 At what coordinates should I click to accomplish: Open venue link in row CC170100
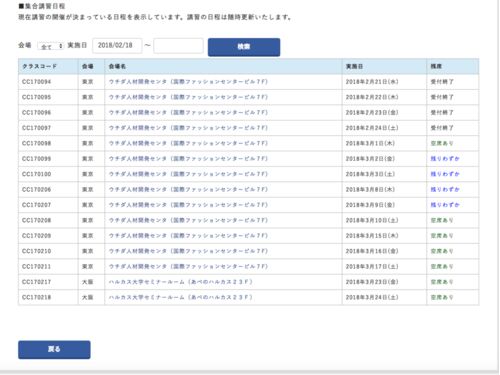point(188,174)
